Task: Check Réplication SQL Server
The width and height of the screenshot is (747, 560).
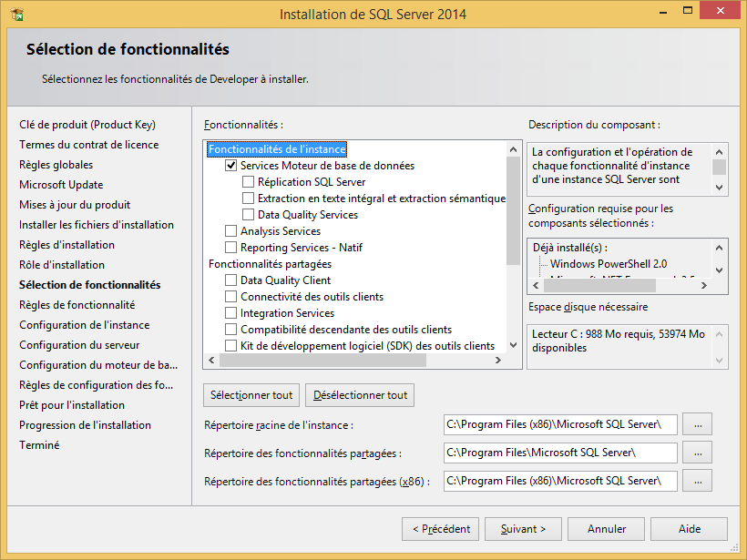Action: tap(248, 182)
